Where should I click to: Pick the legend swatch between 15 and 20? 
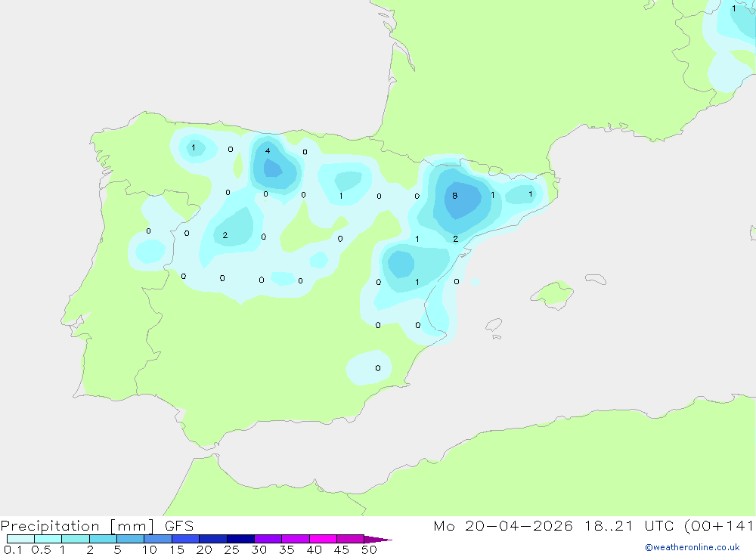click(186, 539)
